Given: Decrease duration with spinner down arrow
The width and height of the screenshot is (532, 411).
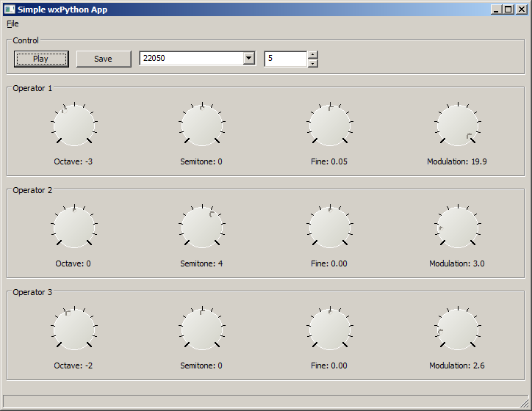Looking at the screenshot, I should tap(313, 63).
